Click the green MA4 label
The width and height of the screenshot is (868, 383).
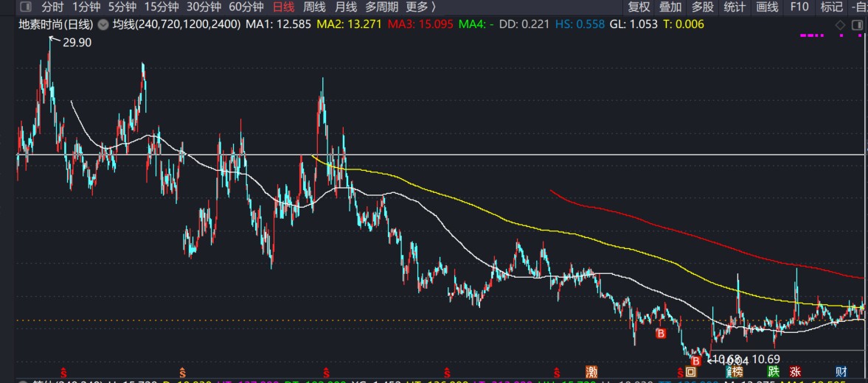click(x=476, y=24)
